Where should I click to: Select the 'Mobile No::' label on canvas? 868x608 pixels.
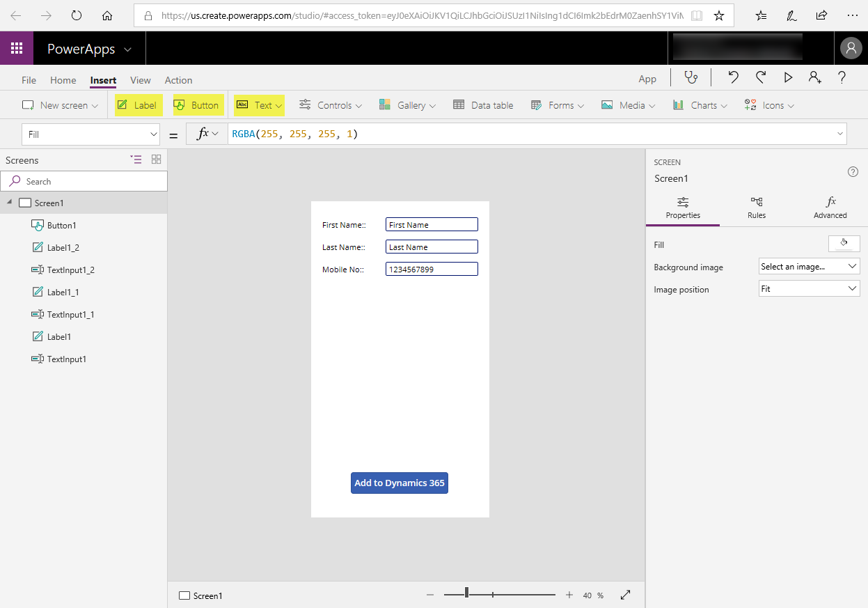pos(343,269)
